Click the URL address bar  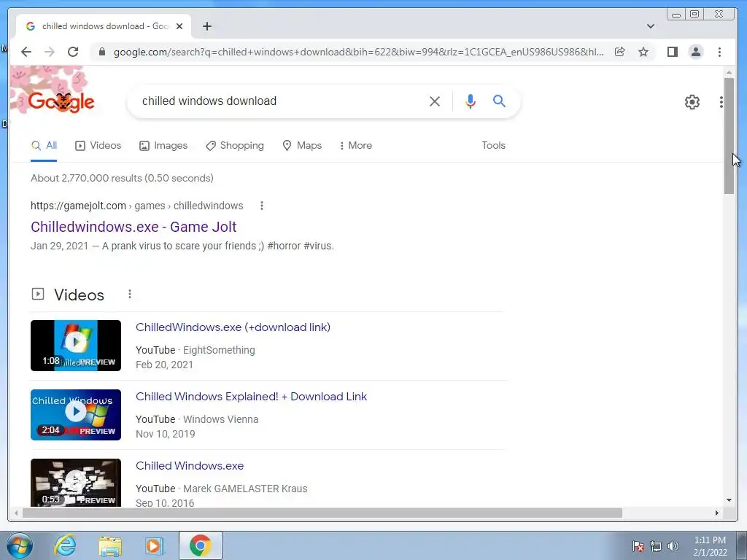click(358, 52)
